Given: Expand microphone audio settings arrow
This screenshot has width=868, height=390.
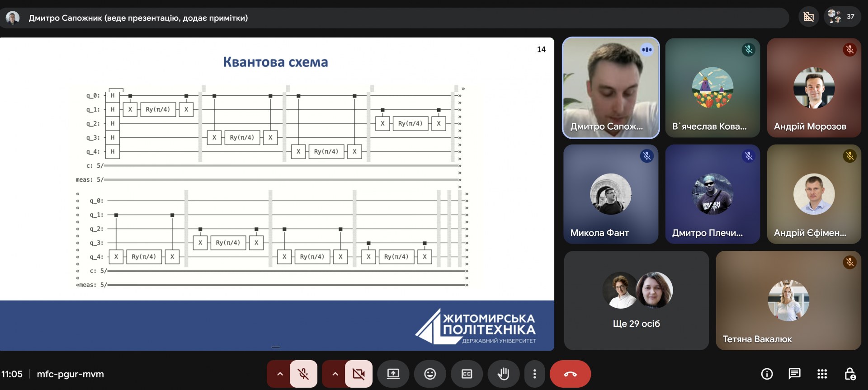Looking at the screenshot, I should click(x=280, y=374).
